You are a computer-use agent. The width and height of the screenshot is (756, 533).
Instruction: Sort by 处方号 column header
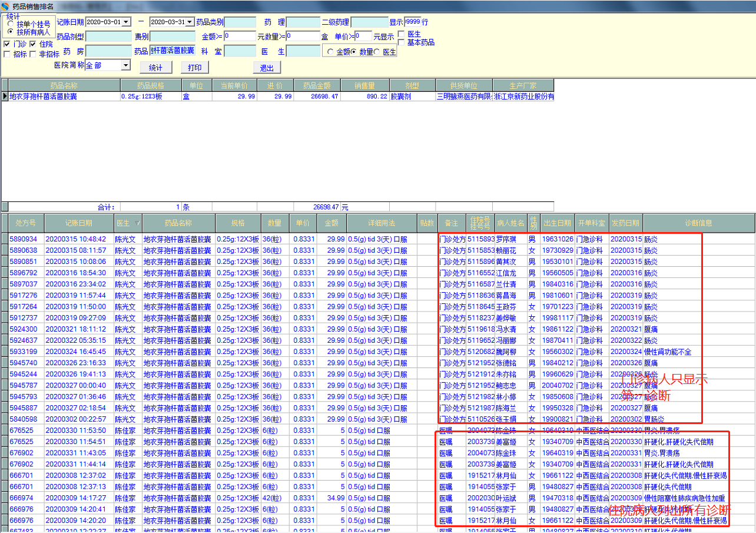click(26, 223)
